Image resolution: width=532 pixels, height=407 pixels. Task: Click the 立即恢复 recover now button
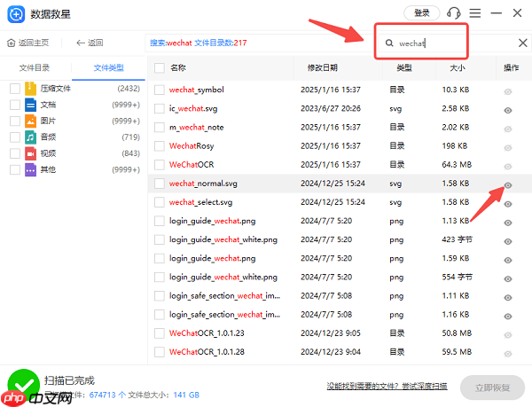click(x=492, y=387)
